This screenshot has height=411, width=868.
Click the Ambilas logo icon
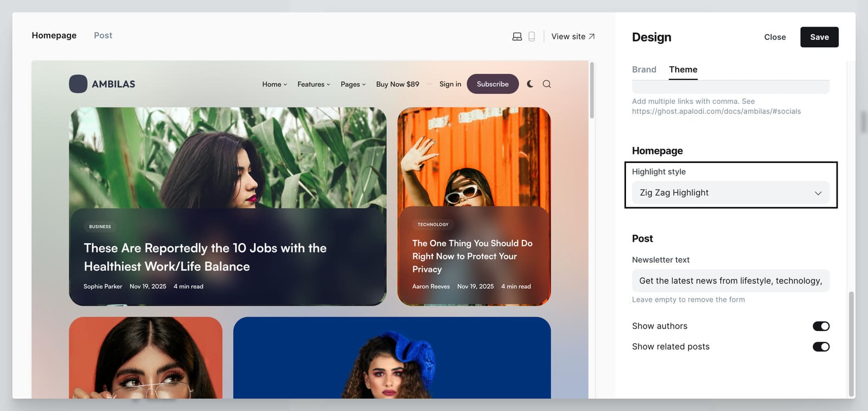[78, 84]
